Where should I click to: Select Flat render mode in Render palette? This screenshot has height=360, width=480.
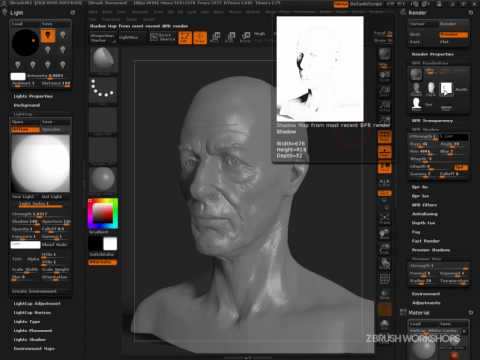click(444, 42)
